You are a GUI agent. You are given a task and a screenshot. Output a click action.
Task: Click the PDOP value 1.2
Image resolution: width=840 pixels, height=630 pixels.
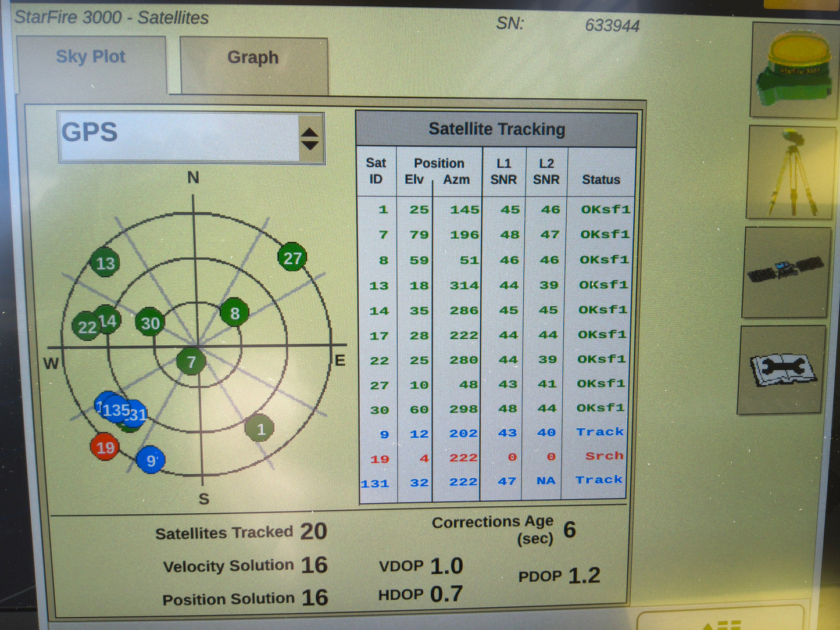(584, 575)
